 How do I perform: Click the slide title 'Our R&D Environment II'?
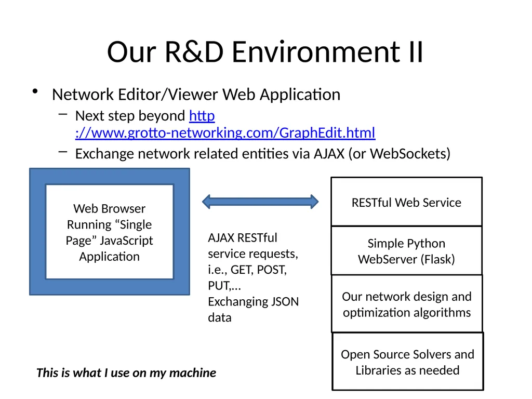click(265, 52)
